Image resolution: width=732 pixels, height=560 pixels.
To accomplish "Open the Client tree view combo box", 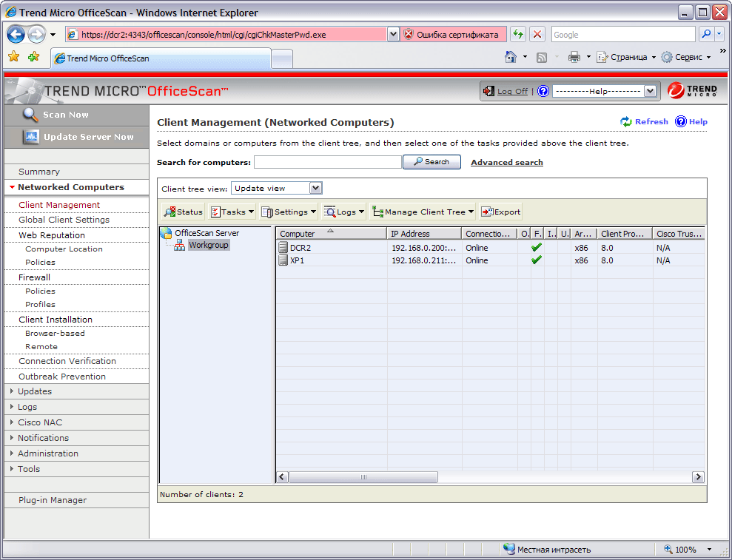I will click(276, 188).
